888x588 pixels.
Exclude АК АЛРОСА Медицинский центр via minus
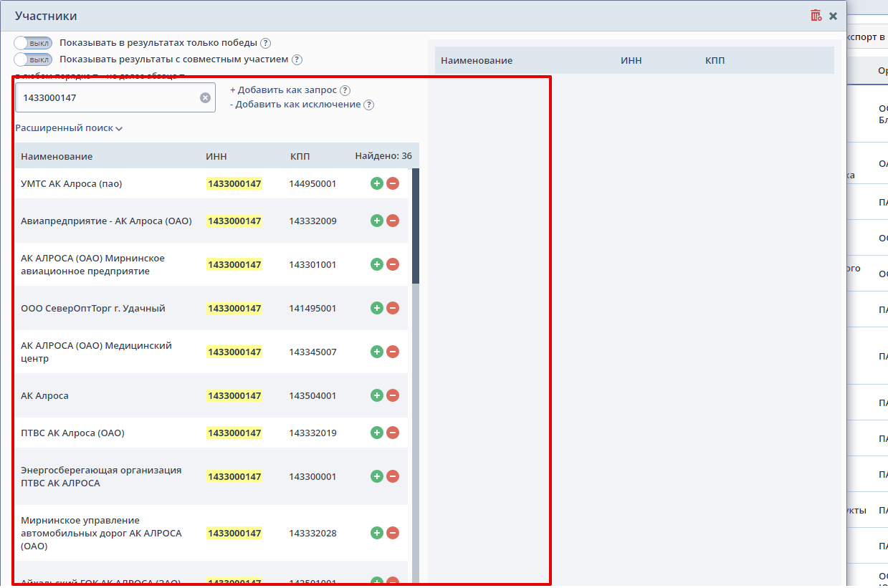pos(393,352)
